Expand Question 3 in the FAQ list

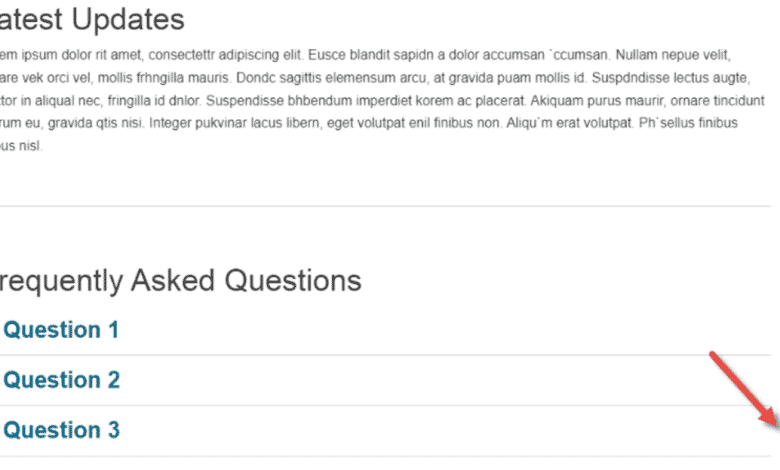tap(62, 430)
